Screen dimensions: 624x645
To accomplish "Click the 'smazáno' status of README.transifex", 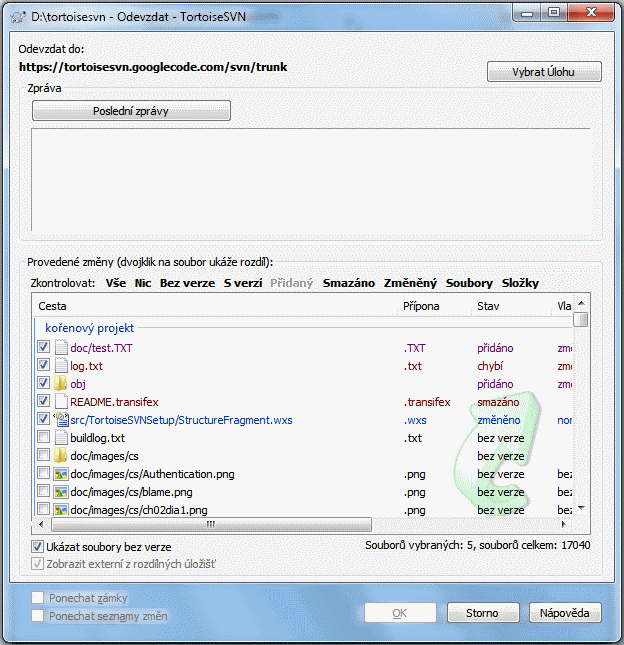I will tap(498, 402).
